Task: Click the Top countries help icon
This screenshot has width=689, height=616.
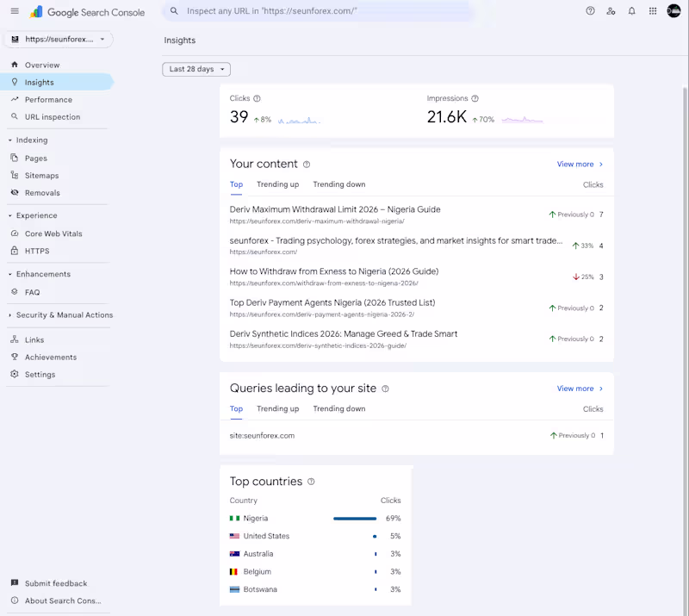Action: click(x=311, y=482)
